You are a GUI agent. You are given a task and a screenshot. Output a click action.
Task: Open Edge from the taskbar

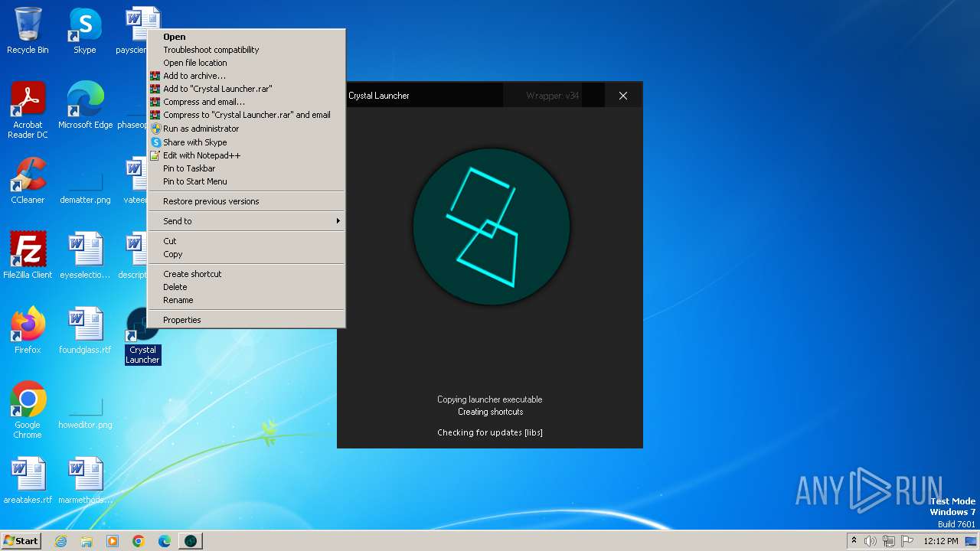tap(165, 541)
